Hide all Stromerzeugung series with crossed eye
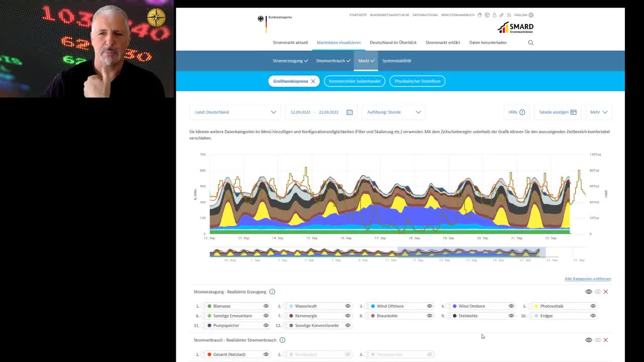Screen dimensions: 644x362 point(598,292)
